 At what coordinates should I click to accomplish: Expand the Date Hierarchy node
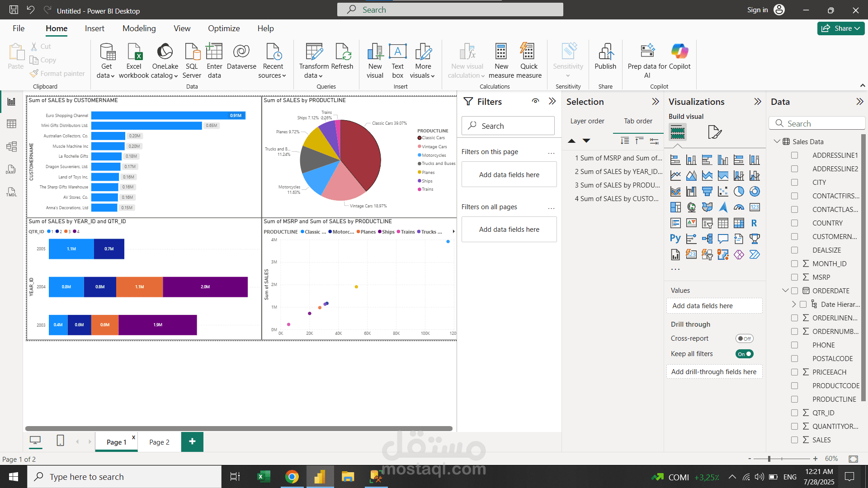(x=794, y=305)
